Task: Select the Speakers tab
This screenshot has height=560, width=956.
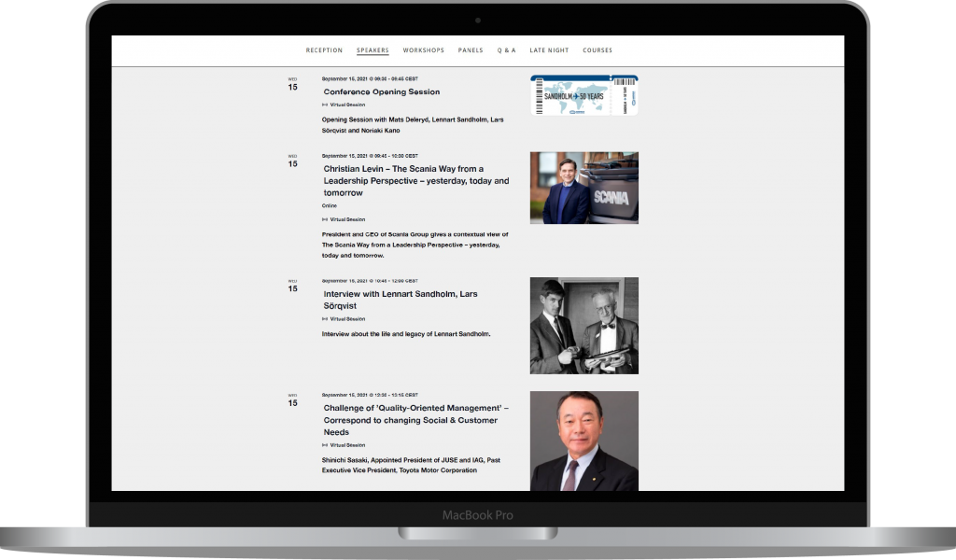Action: click(x=373, y=50)
